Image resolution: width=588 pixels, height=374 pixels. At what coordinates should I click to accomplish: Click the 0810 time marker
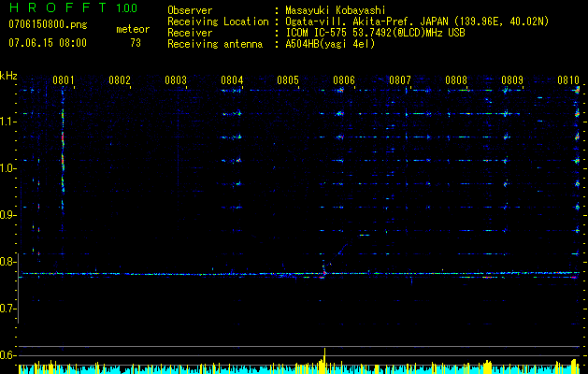click(568, 80)
